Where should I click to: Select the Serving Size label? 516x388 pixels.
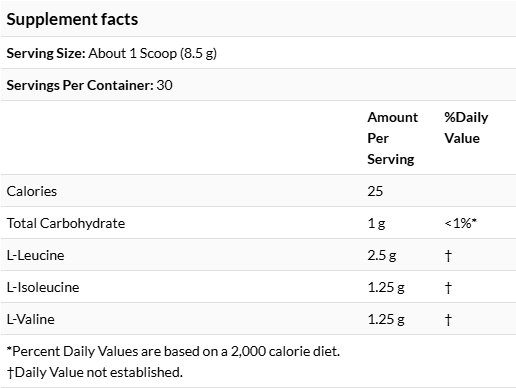[x=46, y=53]
